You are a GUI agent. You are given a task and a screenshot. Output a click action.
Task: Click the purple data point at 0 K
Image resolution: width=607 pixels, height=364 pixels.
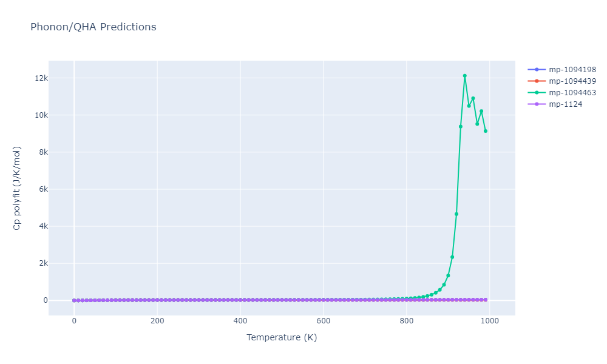(74, 300)
